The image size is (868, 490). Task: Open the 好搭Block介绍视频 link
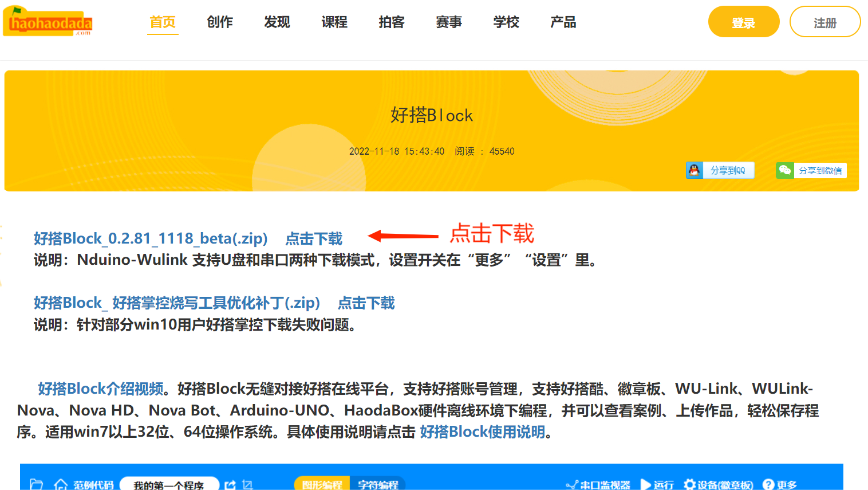click(101, 389)
